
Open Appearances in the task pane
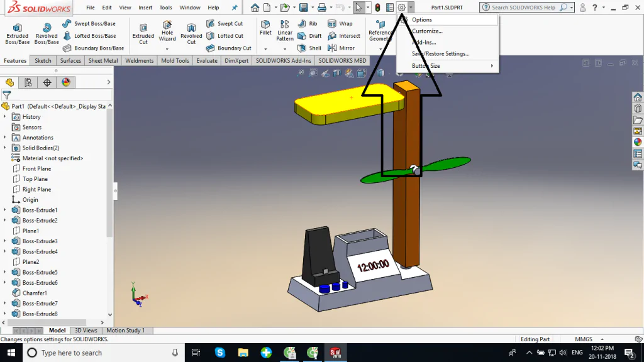[x=638, y=142]
